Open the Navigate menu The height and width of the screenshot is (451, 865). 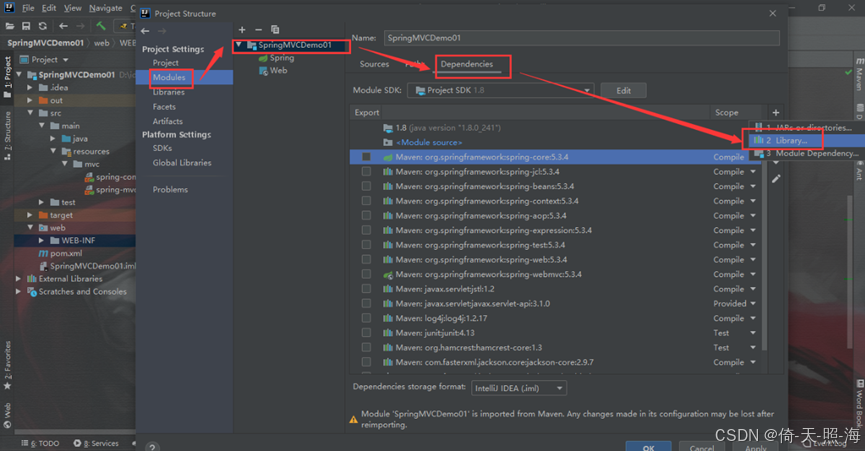(106, 8)
